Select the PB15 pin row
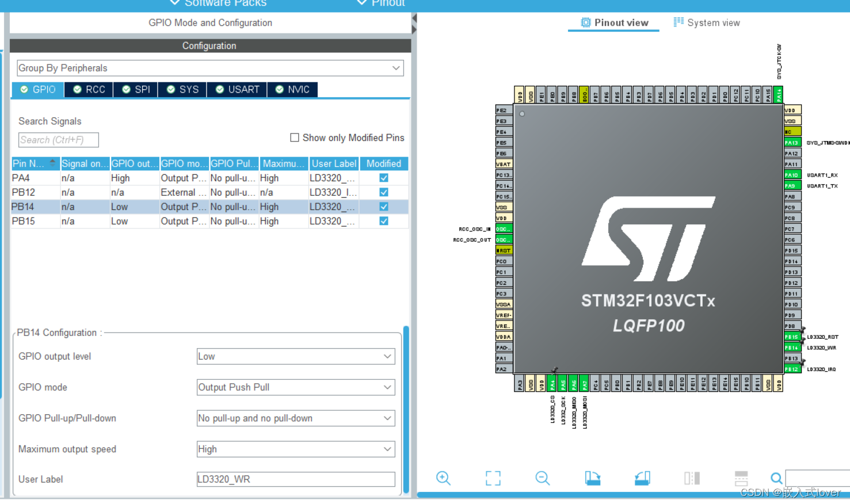Image resolution: width=850 pixels, height=504 pixels. [x=210, y=221]
